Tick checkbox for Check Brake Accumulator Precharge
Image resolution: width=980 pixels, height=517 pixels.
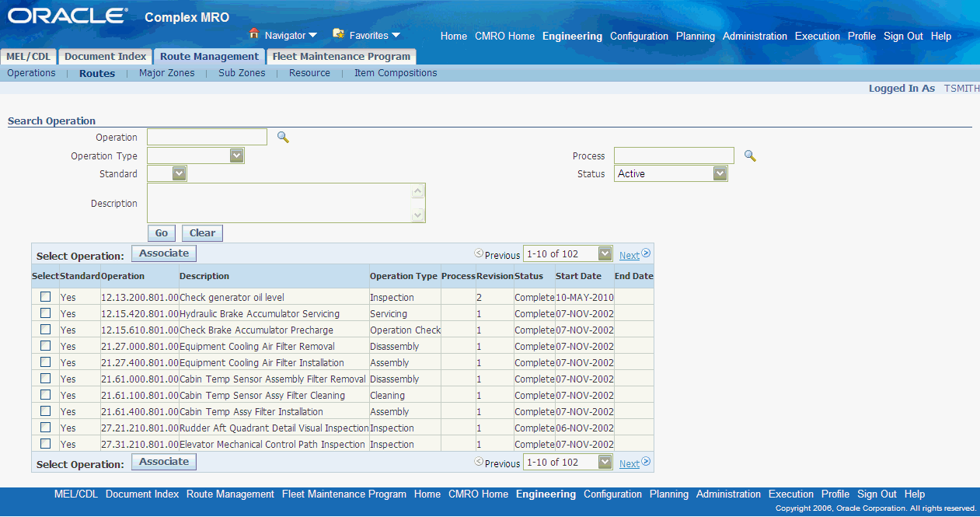coord(45,329)
